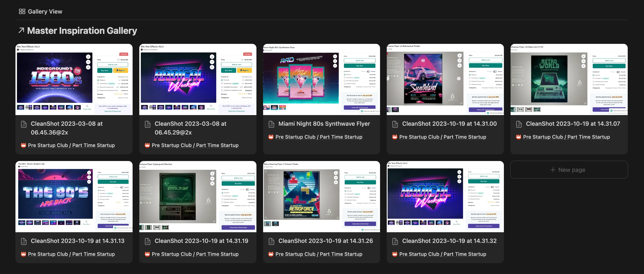The height and width of the screenshot is (274, 644).
Task: Open title CleanShot 2023-10-19 at 14.31.19
Action: point(201,241)
